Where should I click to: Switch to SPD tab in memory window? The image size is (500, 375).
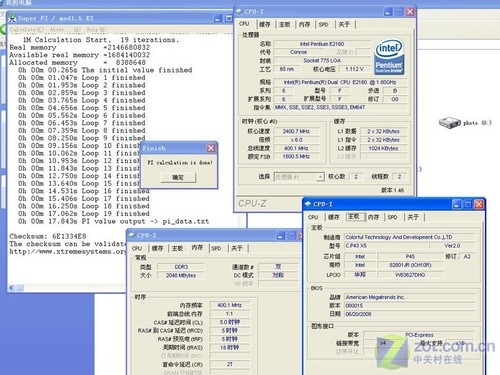click(216, 248)
